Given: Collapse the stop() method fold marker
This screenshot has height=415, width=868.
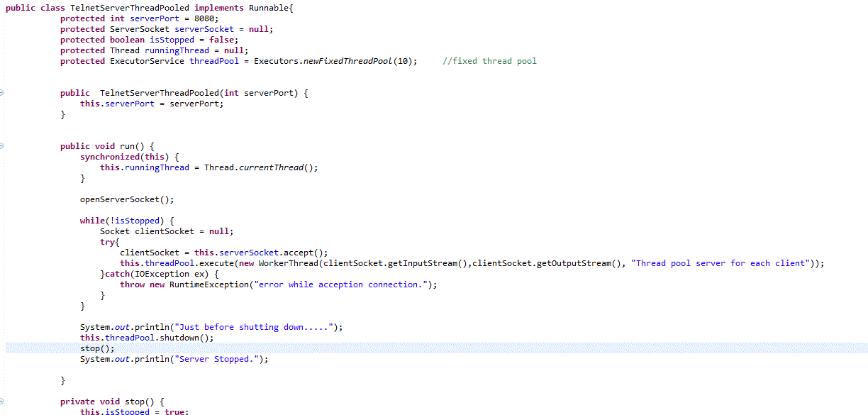Looking at the screenshot, I should (x=2, y=401).
